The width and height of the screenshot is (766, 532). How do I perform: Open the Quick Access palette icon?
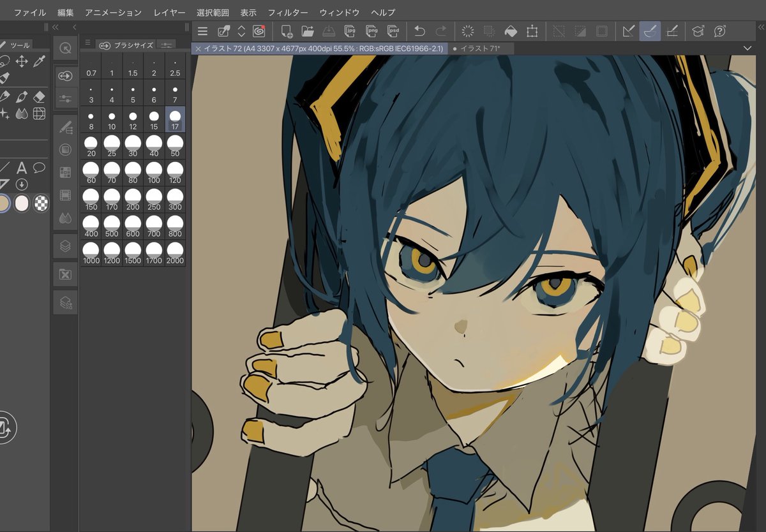click(65, 48)
